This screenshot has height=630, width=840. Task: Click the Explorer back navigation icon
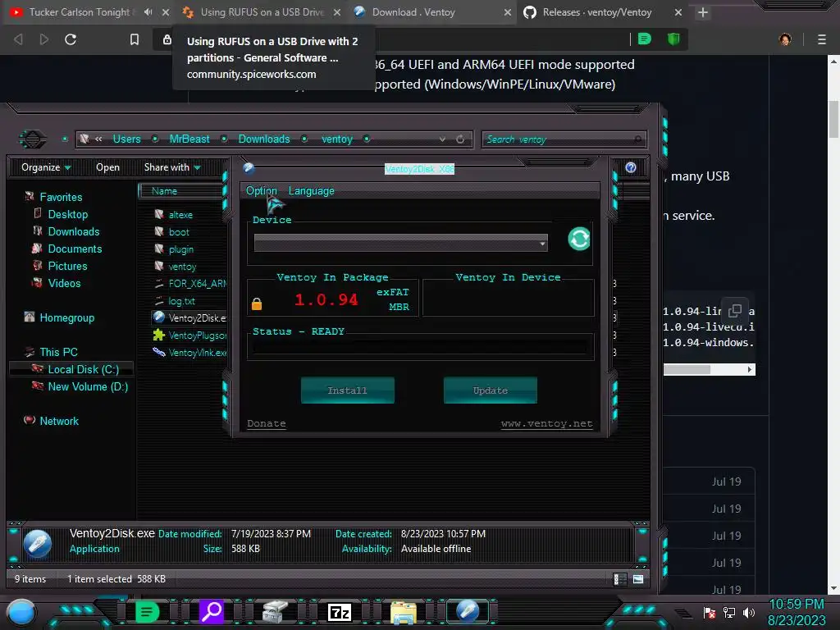tap(33, 139)
